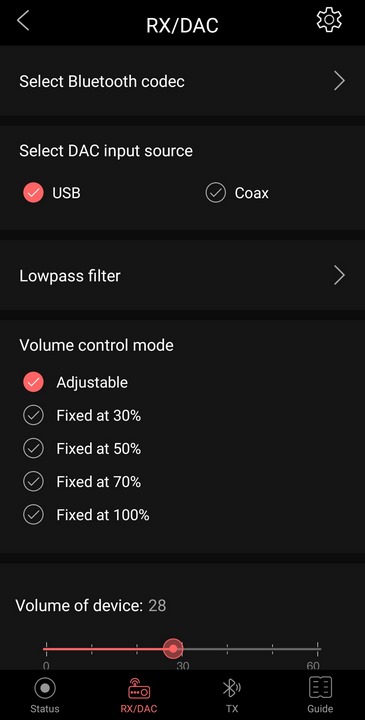The image size is (365, 720).
Task: Tap the back arrow icon
Action: pos(23,21)
